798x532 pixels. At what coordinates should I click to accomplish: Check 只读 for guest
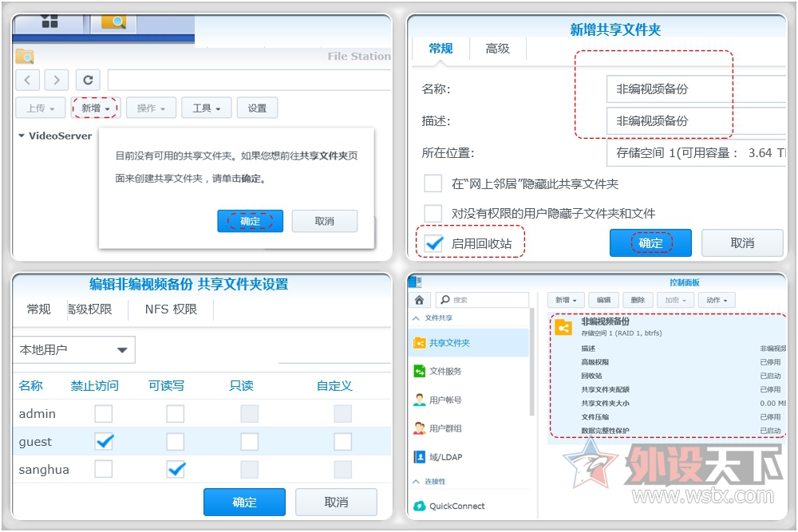pyautogui.click(x=249, y=441)
